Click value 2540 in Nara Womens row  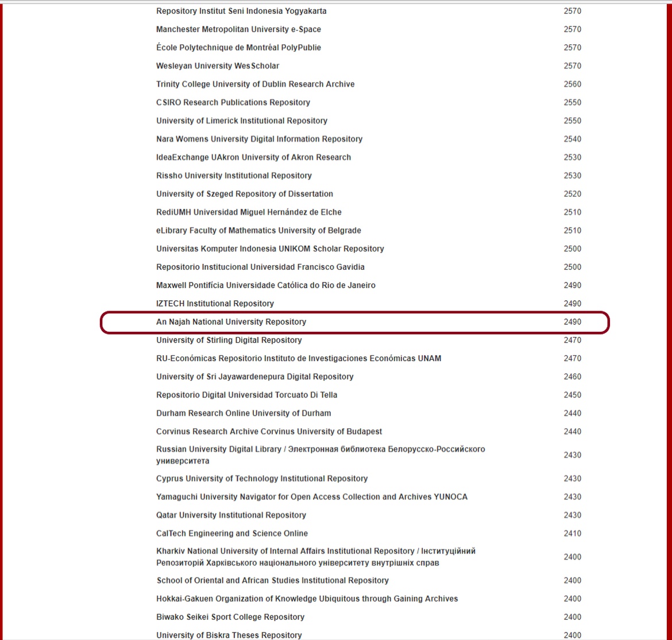point(573,139)
